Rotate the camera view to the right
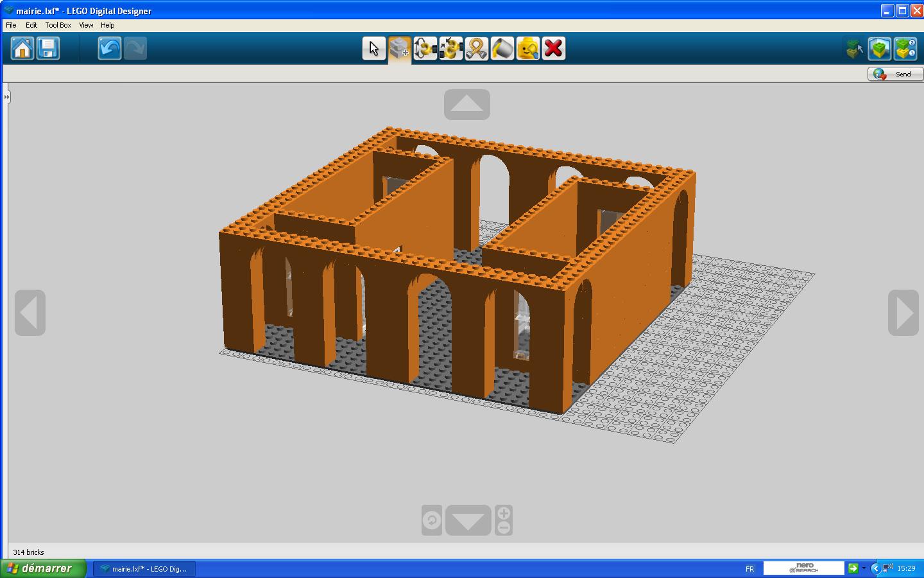The height and width of the screenshot is (578, 924). pos(903,313)
